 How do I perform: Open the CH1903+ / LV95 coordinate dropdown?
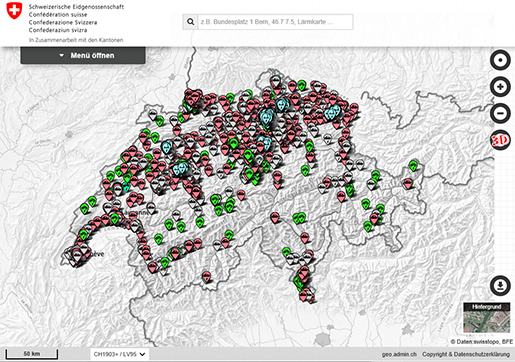point(119,354)
